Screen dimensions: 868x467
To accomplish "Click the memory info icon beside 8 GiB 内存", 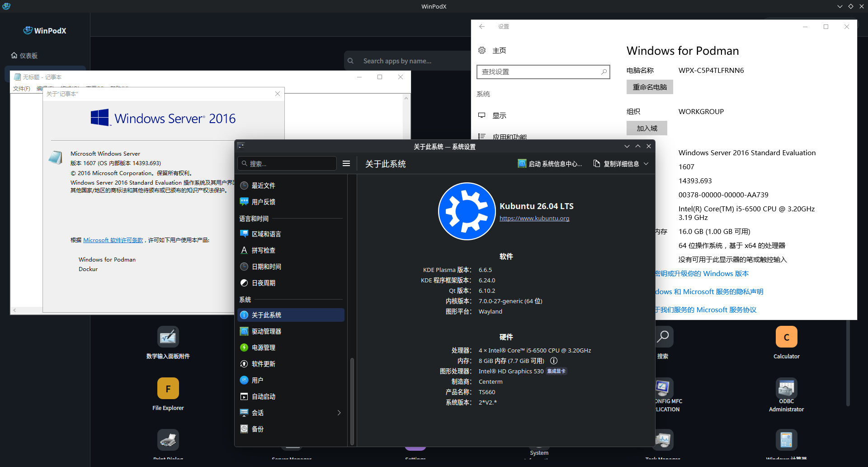I will click(x=554, y=361).
